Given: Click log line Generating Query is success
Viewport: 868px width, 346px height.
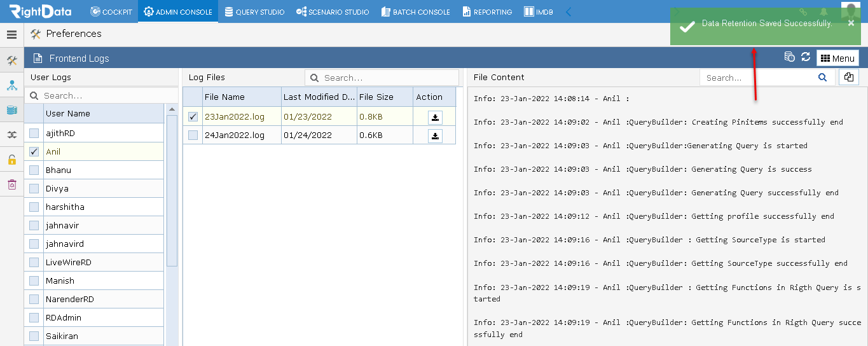Looking at the screenshot, I should [x=643, y=169].
